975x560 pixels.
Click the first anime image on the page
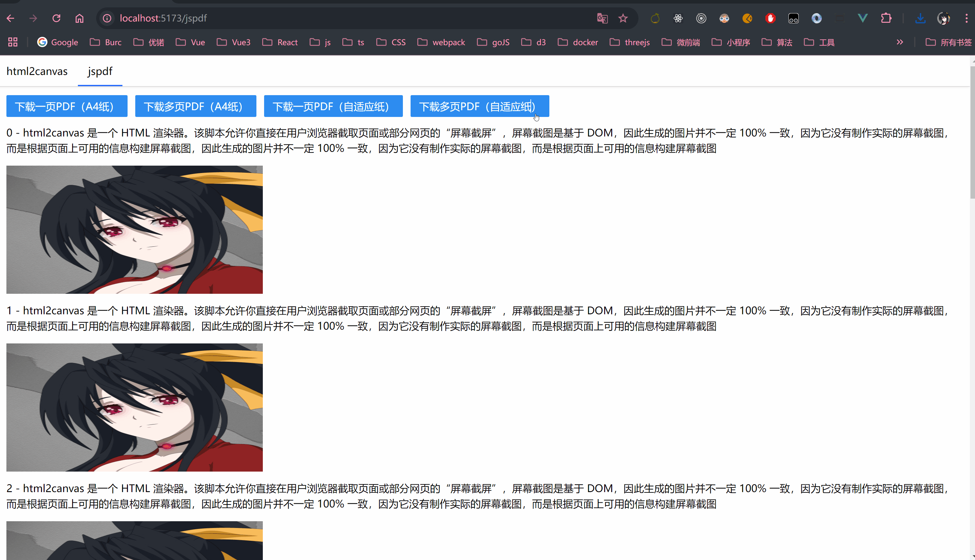pyautogui.click(x=134, y=229)
